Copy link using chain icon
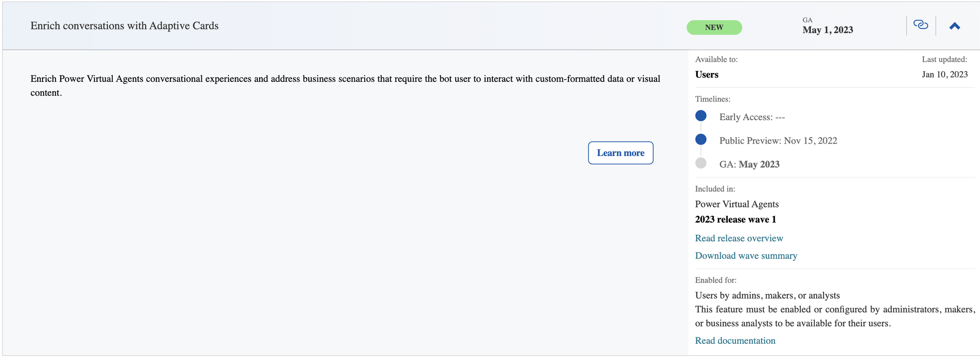The width and height of the screenshot is (980, 358). point(921,25)
